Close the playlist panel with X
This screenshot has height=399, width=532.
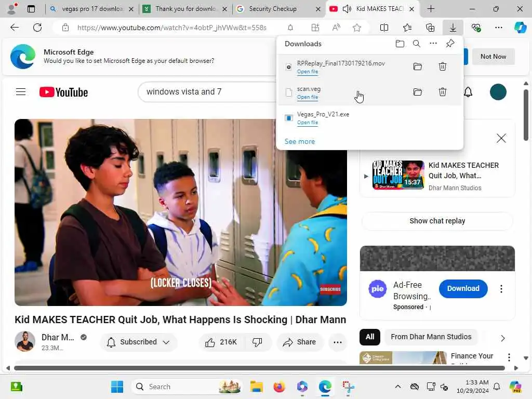[x=501, y=138]
